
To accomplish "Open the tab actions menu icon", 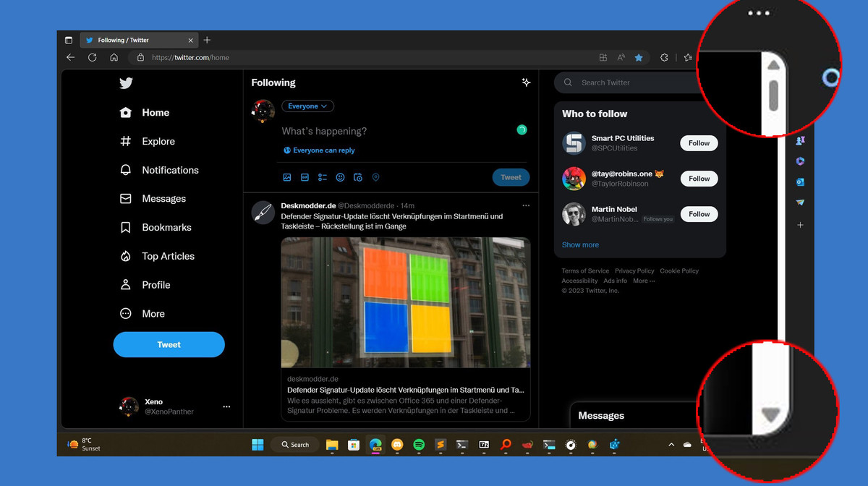I will 68,40.
